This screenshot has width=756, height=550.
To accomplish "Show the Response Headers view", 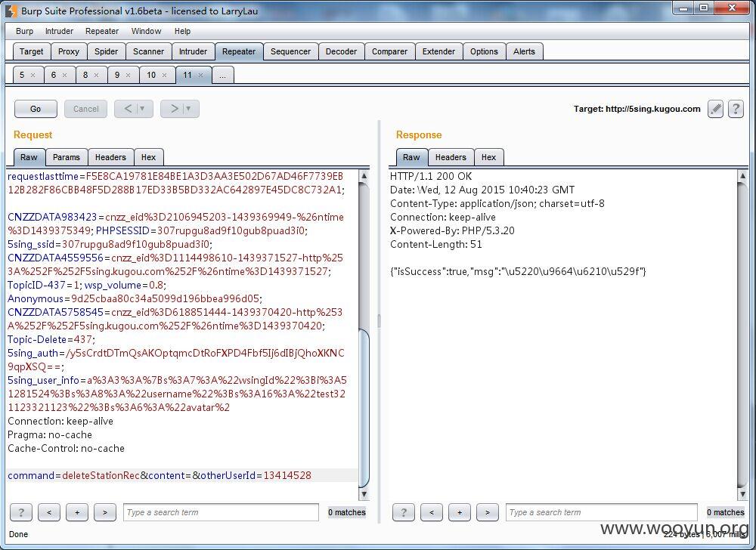I will tap(451, 157).
